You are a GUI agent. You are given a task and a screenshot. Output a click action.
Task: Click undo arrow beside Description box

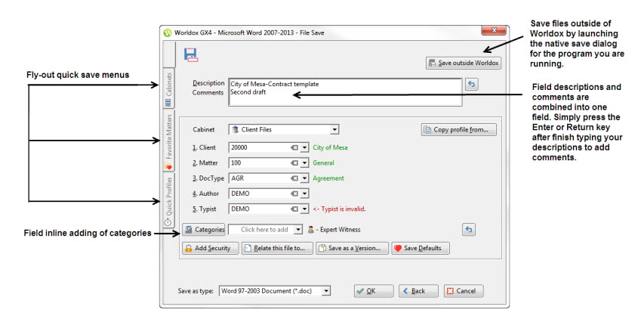[471, 84]
